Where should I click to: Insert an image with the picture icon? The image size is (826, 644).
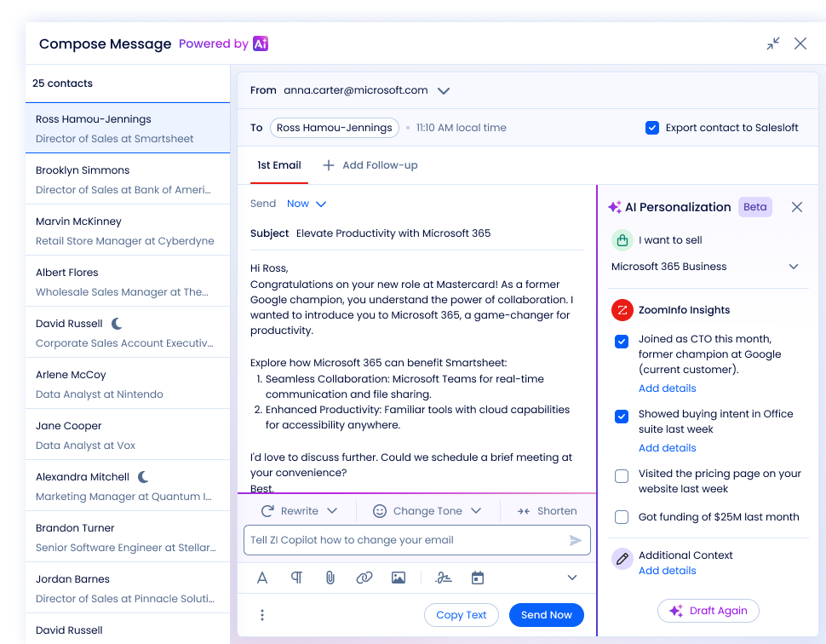399,578
